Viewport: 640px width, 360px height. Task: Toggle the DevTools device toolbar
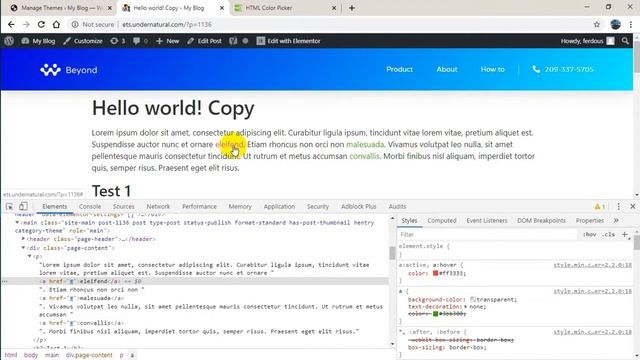click(23, 207)
